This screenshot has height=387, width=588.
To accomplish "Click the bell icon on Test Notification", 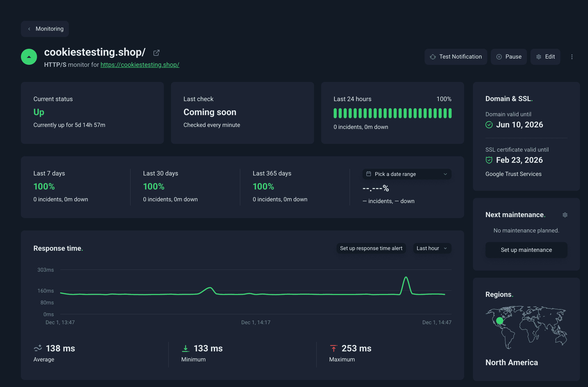I will click(433, 57).
